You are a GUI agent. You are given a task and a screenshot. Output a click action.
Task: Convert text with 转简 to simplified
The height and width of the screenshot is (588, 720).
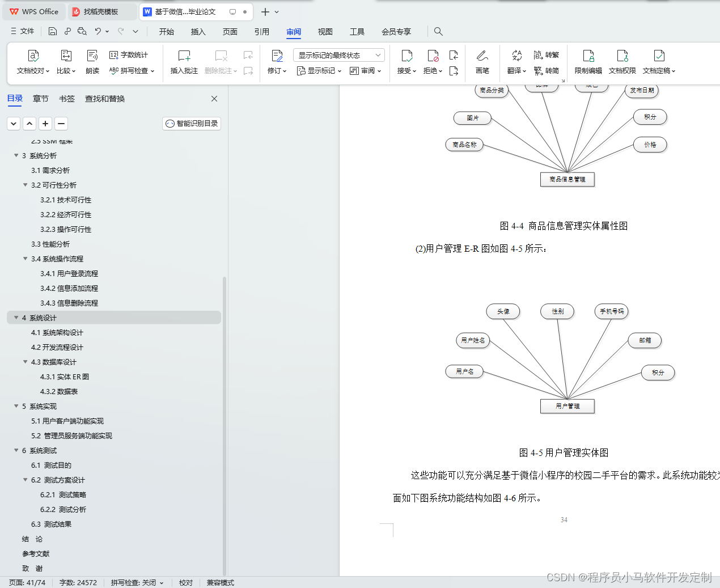pos(547,71)
